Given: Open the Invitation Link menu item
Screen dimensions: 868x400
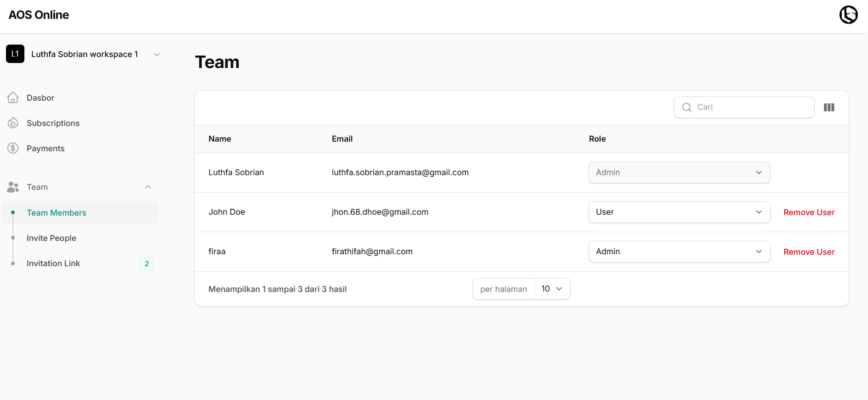Looking at the screenshot, I should click(x=53, y=263).
